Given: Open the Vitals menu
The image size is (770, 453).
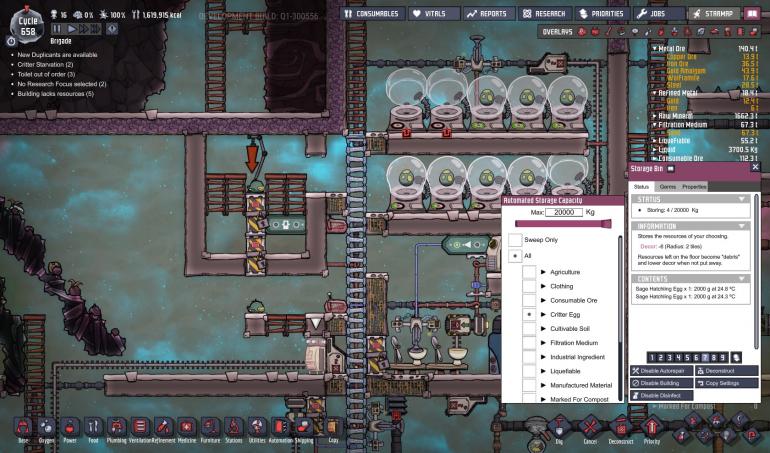Looking at the screenshot, I should pos(434,14).
